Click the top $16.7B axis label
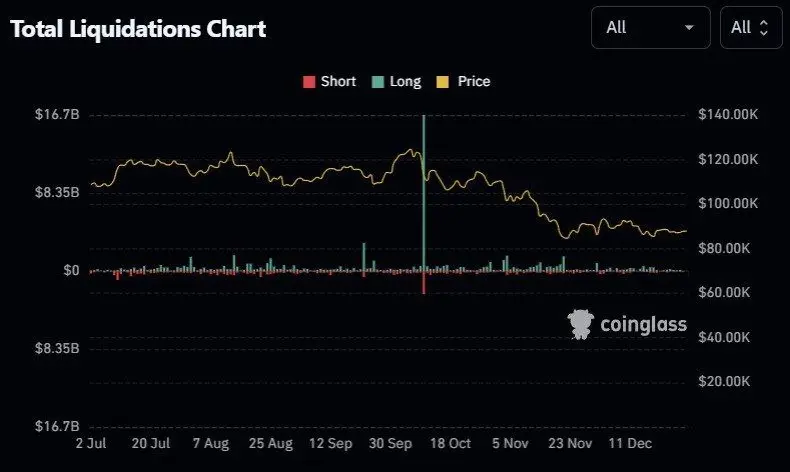Screen dimensions: 790x472 pyautogui.click(x=56, y=115)
